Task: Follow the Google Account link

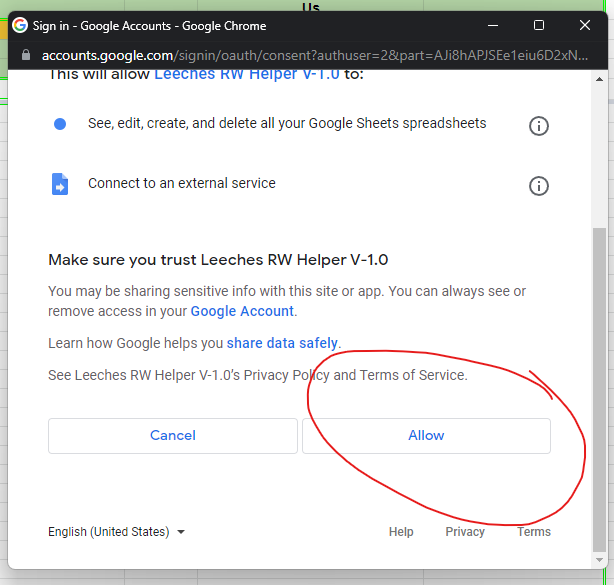Action: coord(242,311)
